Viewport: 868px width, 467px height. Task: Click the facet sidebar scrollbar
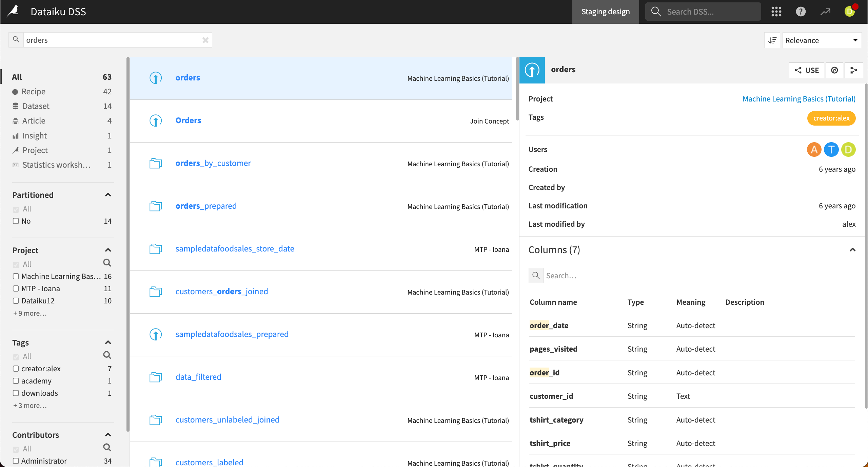128,244
